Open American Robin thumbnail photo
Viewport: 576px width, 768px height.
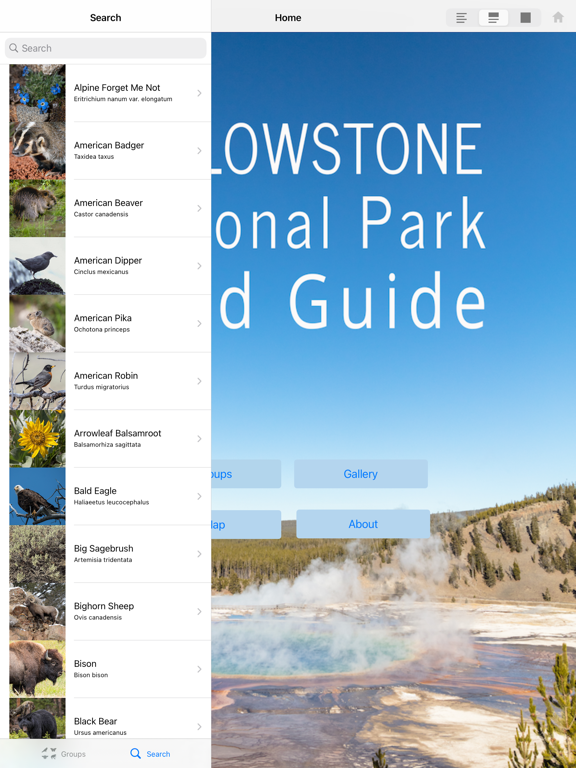coord(37,381)
